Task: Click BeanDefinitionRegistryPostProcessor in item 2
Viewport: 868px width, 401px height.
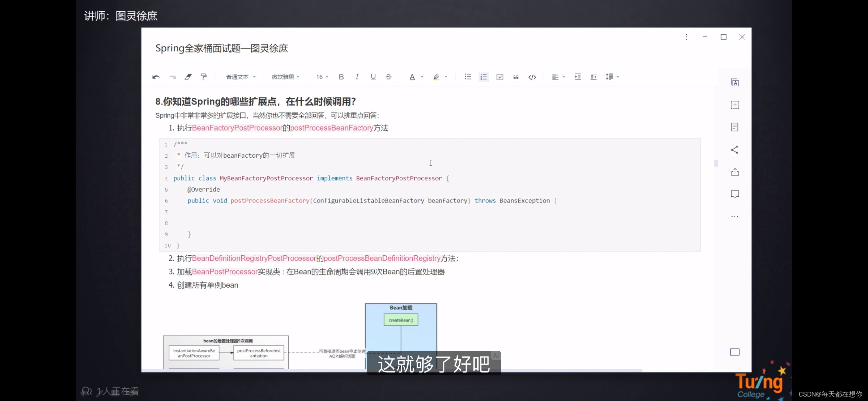Action: click(254, 258)
